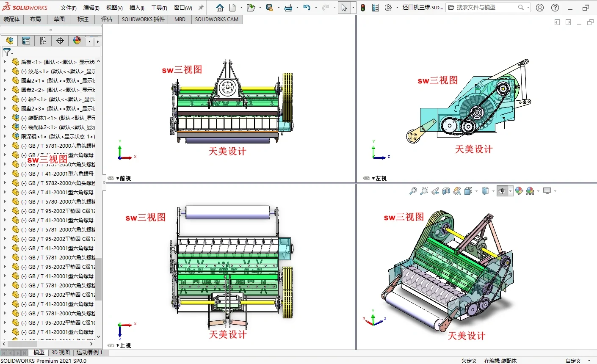The image size is (597, 364).
Task: Rebuild the model traffic-light icon
Action: coord(363,8)
